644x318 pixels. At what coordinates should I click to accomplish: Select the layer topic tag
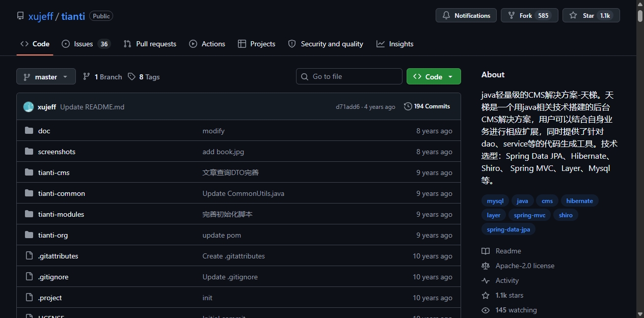point(494,215)
